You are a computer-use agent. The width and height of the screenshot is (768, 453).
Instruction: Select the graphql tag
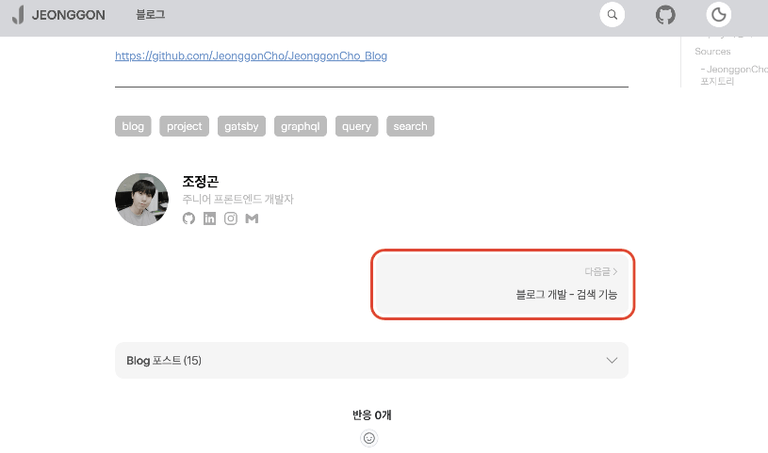click(300, 126)
